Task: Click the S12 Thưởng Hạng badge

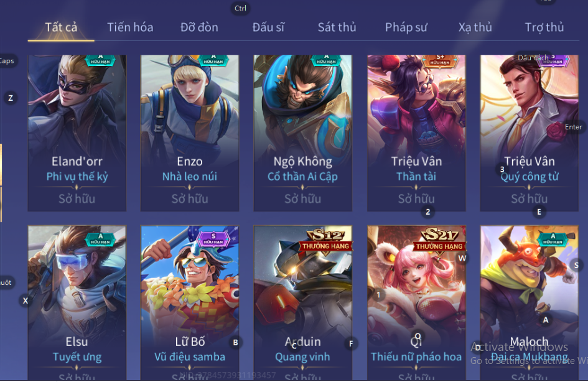Action: click(x=325, y=241)
